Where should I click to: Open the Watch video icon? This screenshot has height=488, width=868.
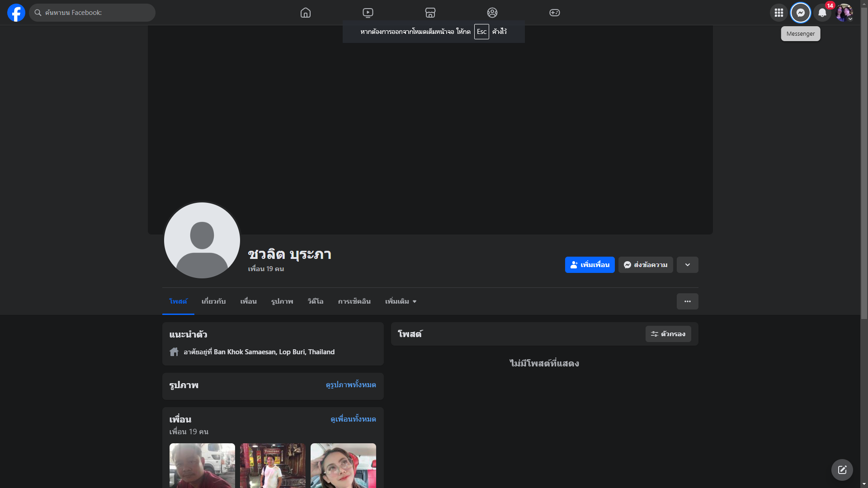(368, 13)
